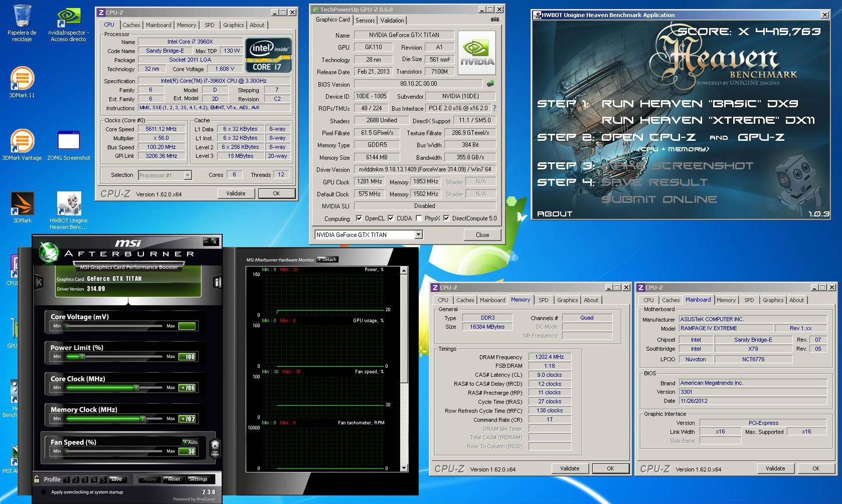Image resolution: width=842 pixels, height=504 pixels.
Task: Open the Afterburner info 'i' side button
Action: (217, 283)
